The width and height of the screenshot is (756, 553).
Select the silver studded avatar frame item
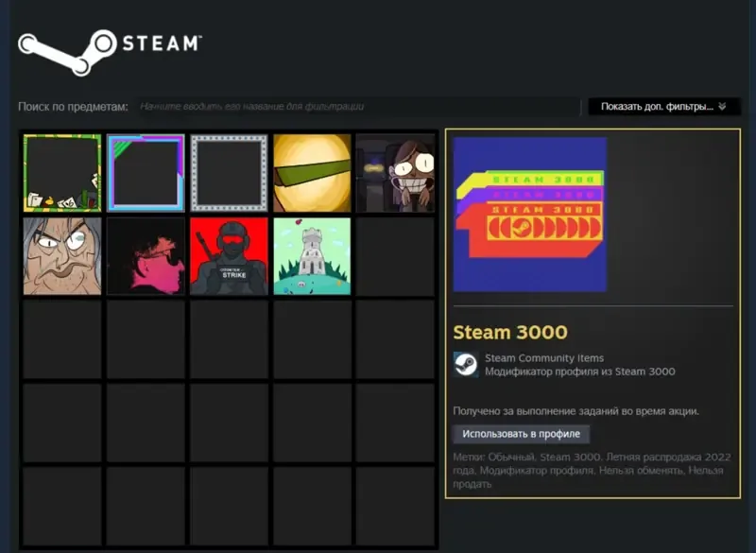pos(229,173)
